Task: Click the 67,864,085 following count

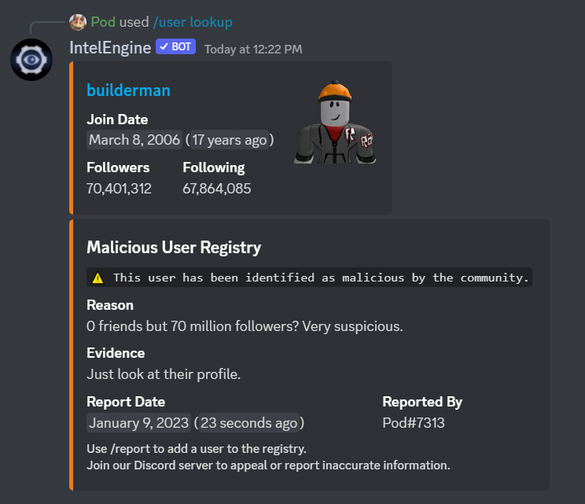Action: pyautogui.click(x=217, y=188)
